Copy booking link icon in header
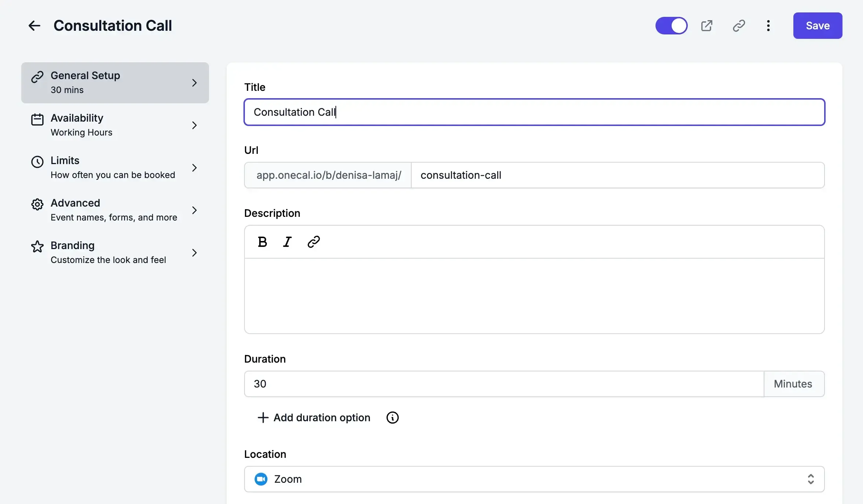Screen dimensions: 863x504 [x=739, y=26]
